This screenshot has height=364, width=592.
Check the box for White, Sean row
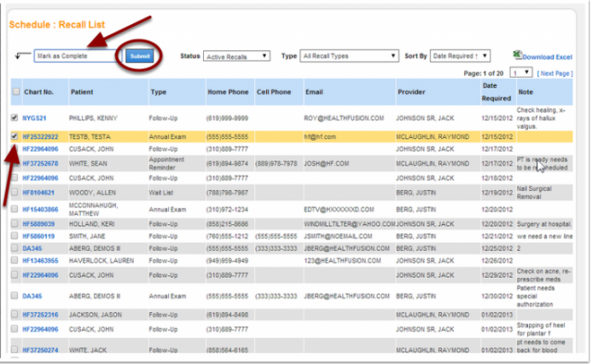pos(15,163)
